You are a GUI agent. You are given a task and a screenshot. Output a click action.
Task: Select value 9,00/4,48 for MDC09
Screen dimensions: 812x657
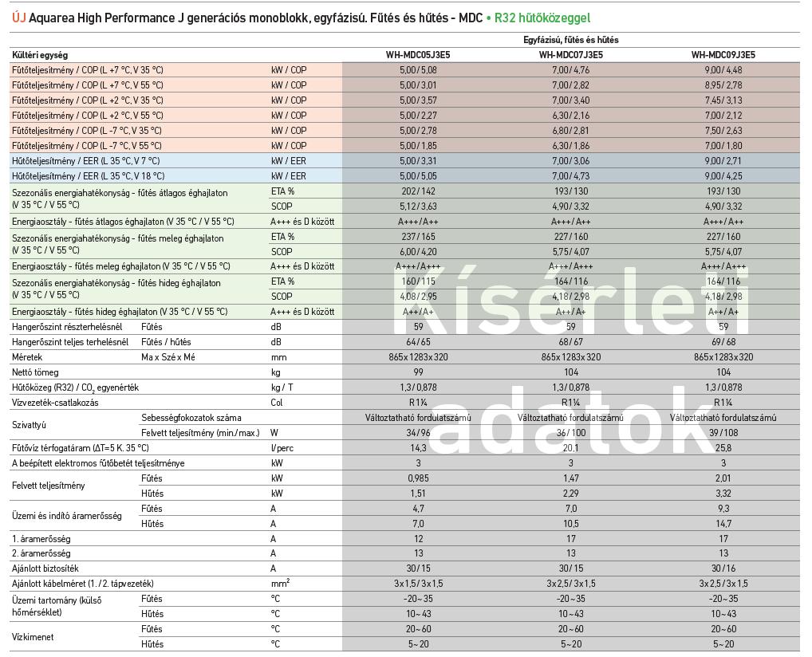[723, 70]
